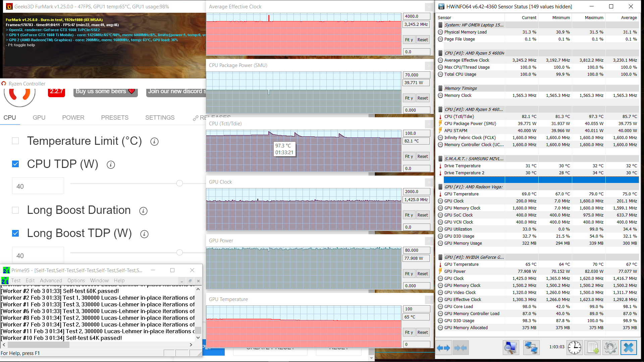This screenshot has height=362, width=644.
Task: Click the Ryzen Controller round logo
Action: [x=19, y=97]
